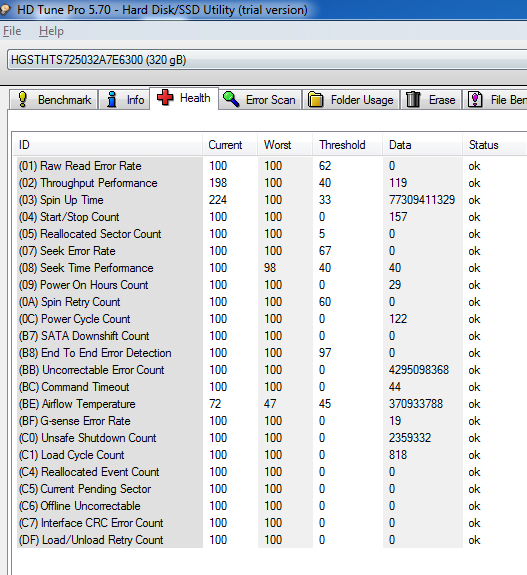This screenshot has height=575, width=527.
Task: Select the (C7) Interface CRC Error Count row
Action: click(271, 523)
